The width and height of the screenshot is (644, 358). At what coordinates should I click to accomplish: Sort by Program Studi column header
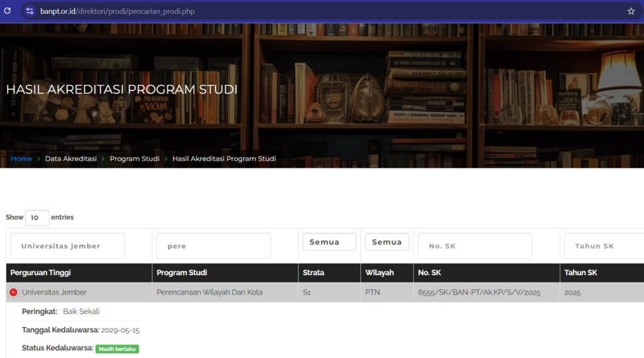225,273
